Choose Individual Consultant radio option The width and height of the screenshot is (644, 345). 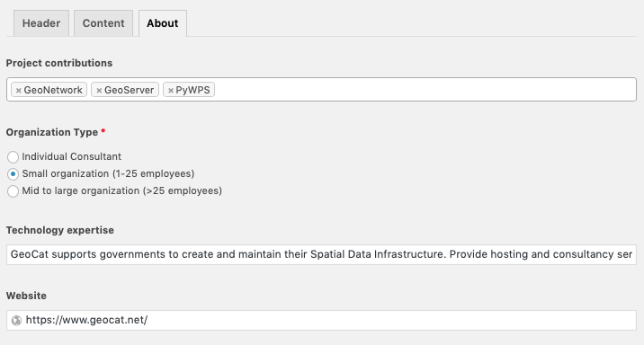click(13, 156)
